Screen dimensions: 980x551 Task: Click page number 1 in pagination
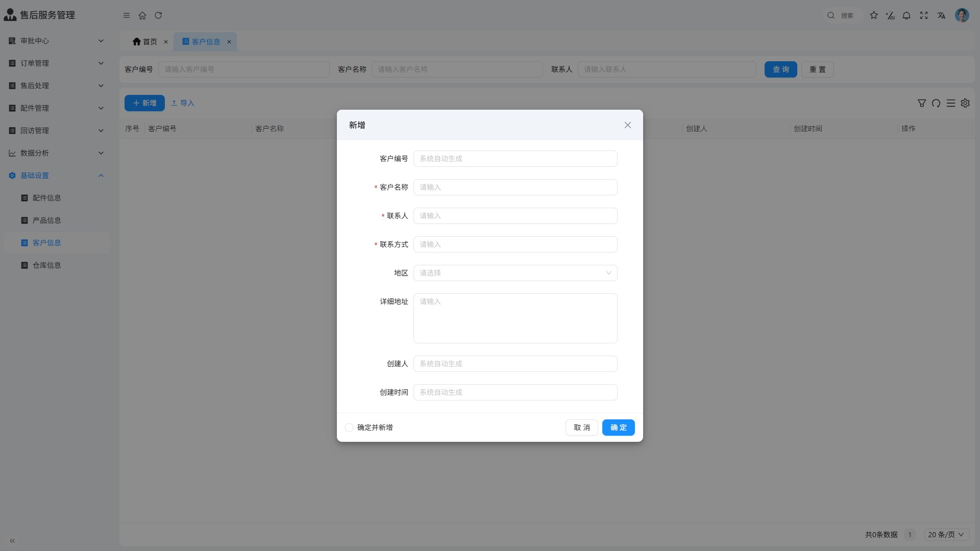[x=910, y=535]
